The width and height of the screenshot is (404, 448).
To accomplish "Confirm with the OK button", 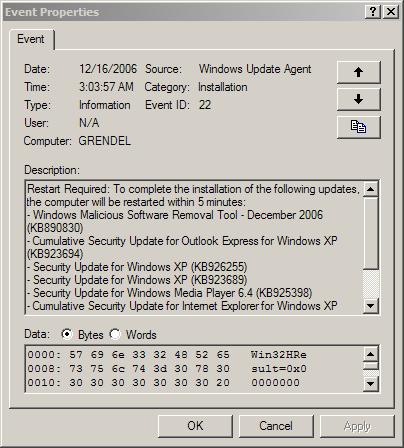I will tap(195, 426).
